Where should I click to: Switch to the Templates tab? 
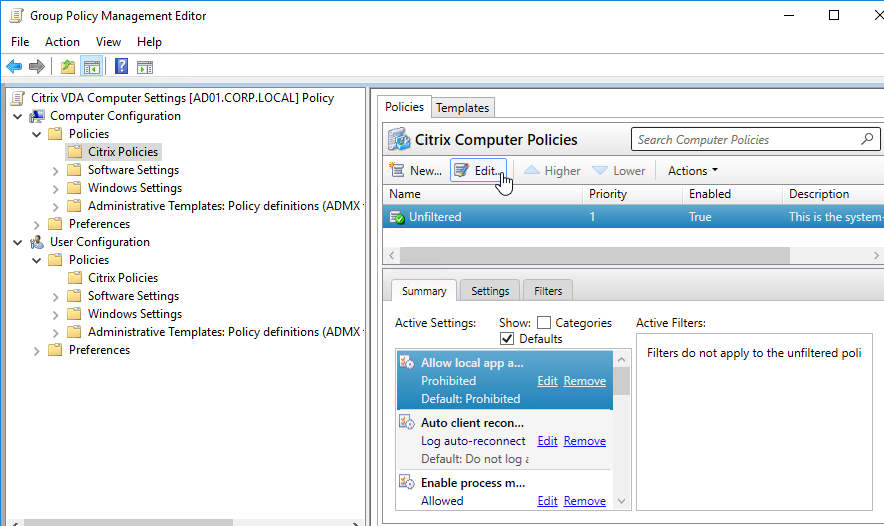(462, 107)
